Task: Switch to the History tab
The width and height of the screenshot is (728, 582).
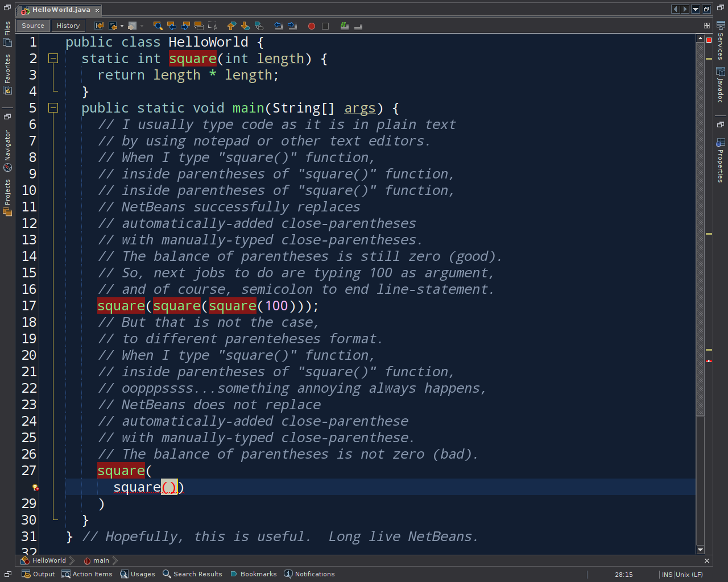Action: point(68,26)
